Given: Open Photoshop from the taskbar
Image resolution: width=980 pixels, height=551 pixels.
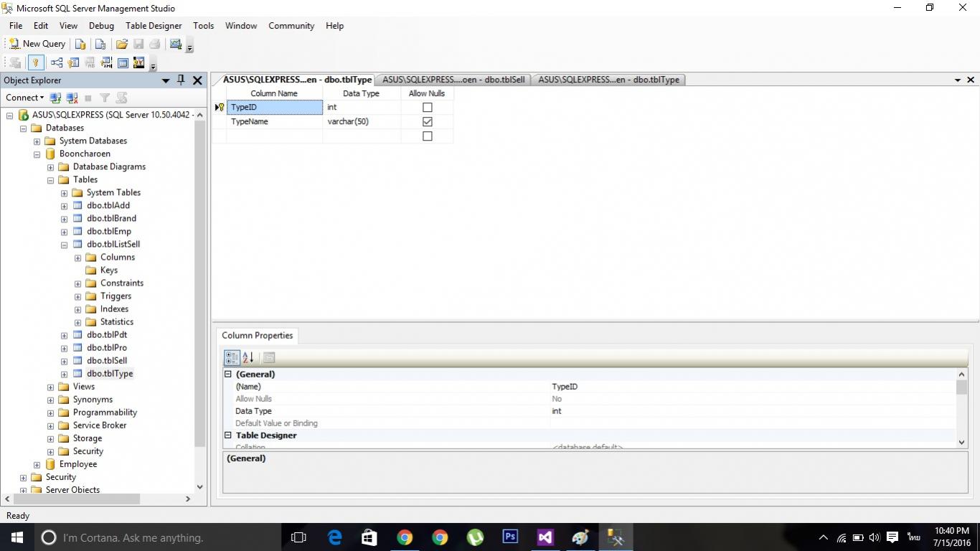Looking at the screenshot, I should click(x=510, y=537).
